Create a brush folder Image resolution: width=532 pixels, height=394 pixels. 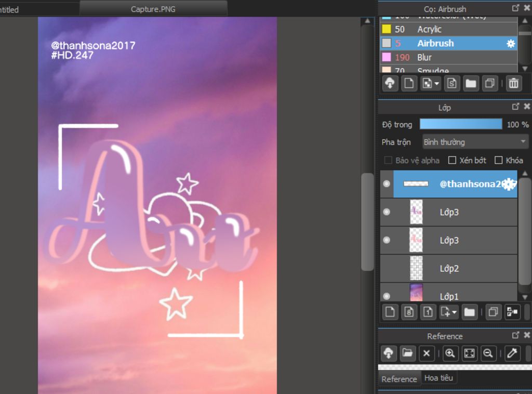pos(471,83)
